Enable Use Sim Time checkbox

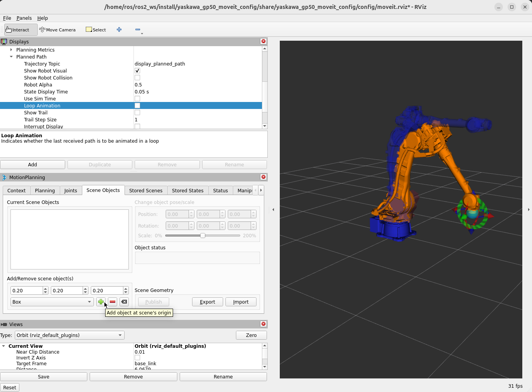click(137, 98)
